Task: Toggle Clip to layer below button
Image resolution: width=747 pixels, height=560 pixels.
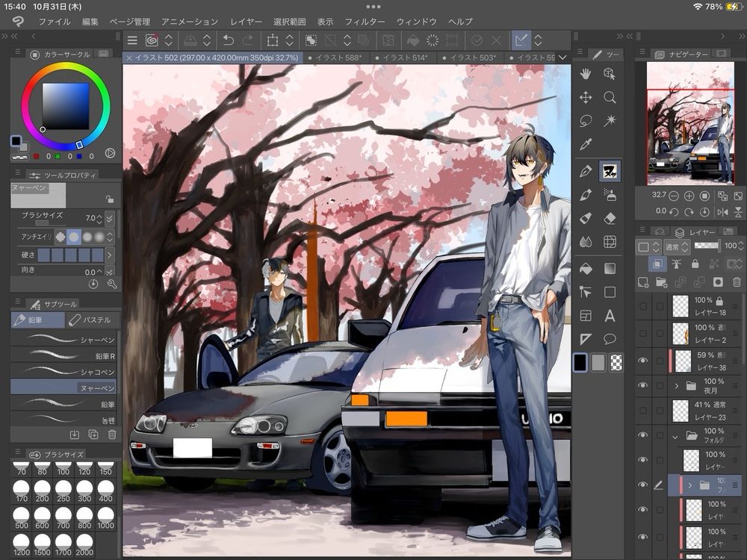Action: click(657, 264)
